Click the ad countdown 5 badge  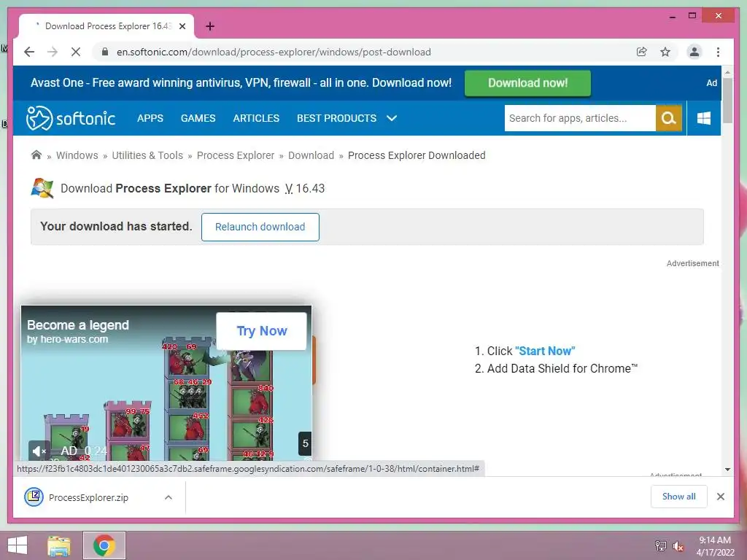point(305,443)
